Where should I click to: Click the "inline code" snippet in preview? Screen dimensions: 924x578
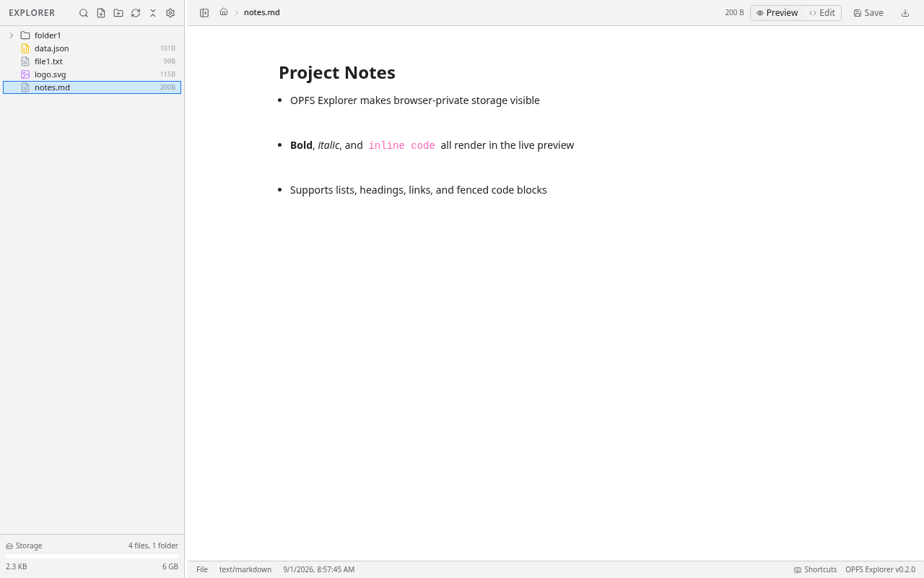[402, 145]
